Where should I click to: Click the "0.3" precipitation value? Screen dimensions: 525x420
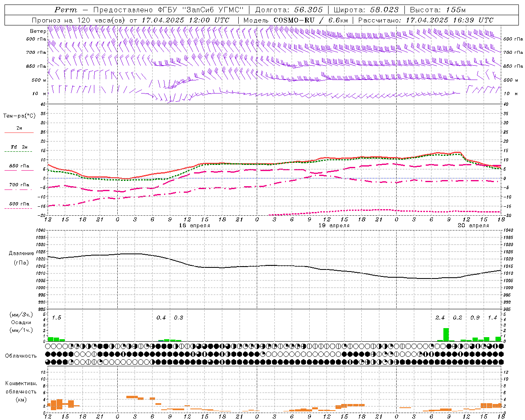(178, 318)
